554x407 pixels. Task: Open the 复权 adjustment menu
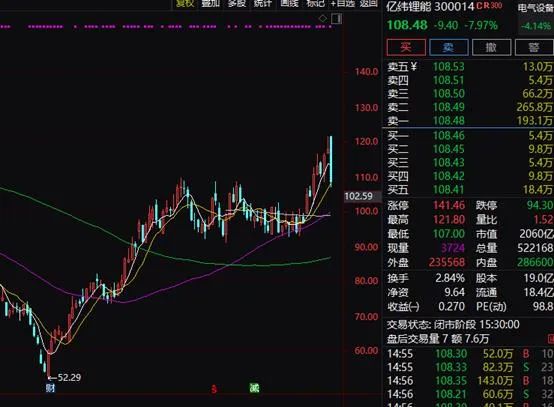tap(185, 4)
